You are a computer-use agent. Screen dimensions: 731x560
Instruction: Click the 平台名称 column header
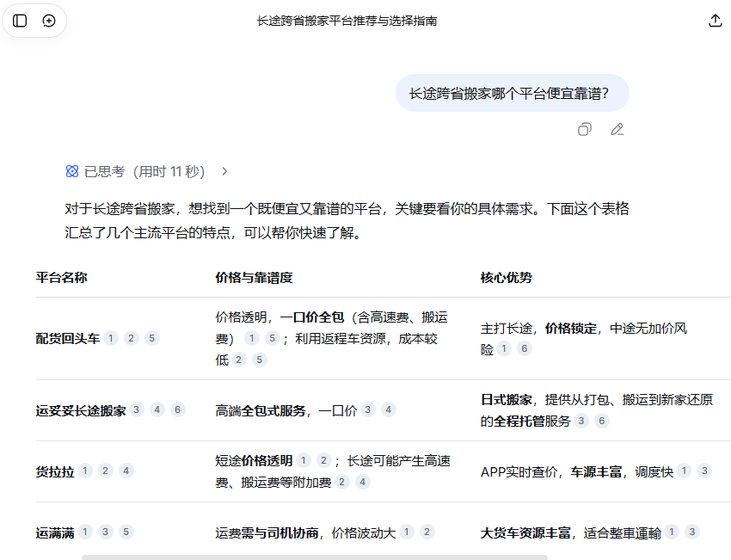tap(62, 278)
